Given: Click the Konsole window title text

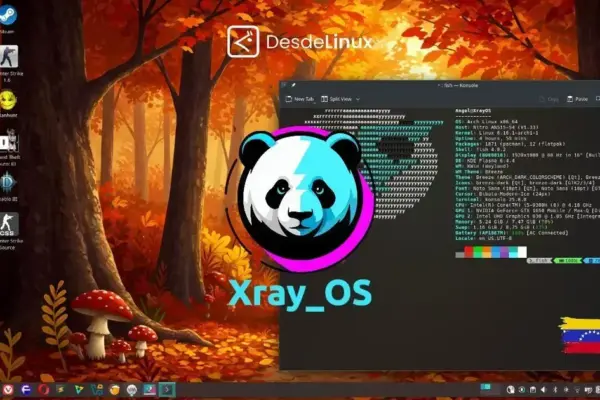Looking at the screenshot, I should pyautogui.click(x=458, y=85).
